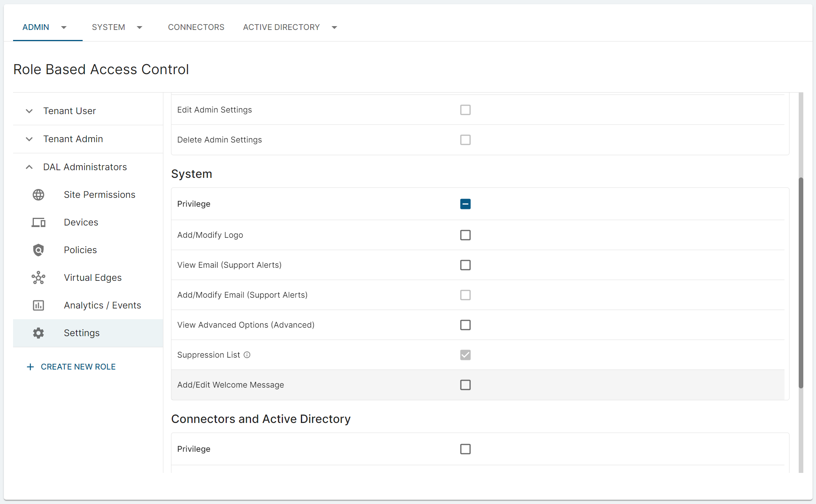Screen dimensions: 816x504
Task: Click the plus icon next to Create New Role
Action: click(30, 367)
